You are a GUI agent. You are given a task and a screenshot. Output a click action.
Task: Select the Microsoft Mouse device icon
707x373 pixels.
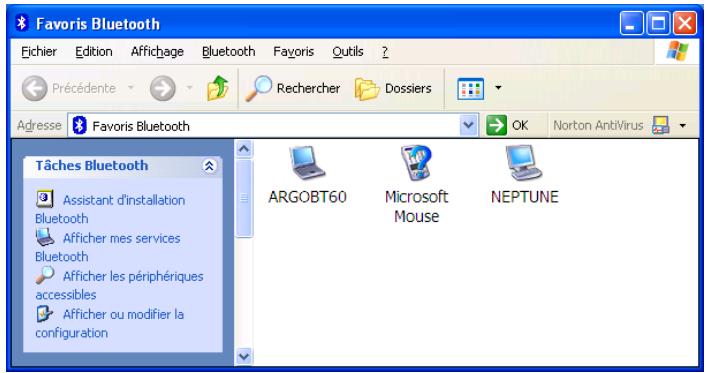coord(416,163)
